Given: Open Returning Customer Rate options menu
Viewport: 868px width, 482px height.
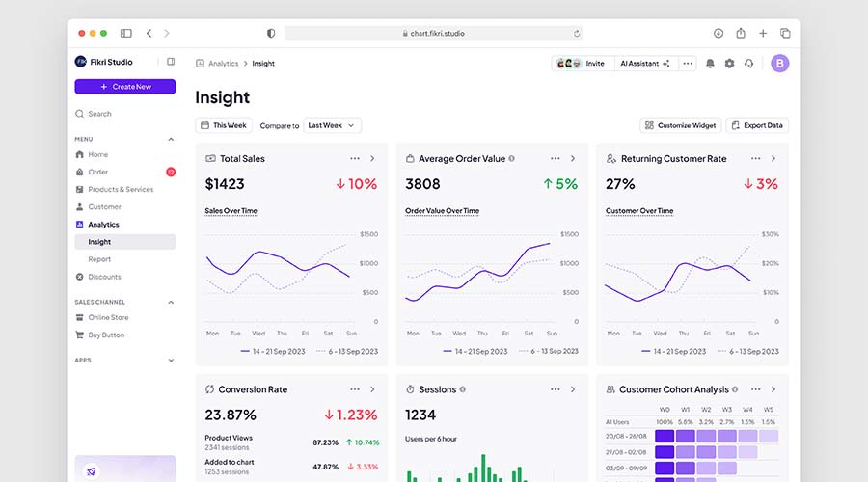Looking at the screenshot, I should [755, 159].
